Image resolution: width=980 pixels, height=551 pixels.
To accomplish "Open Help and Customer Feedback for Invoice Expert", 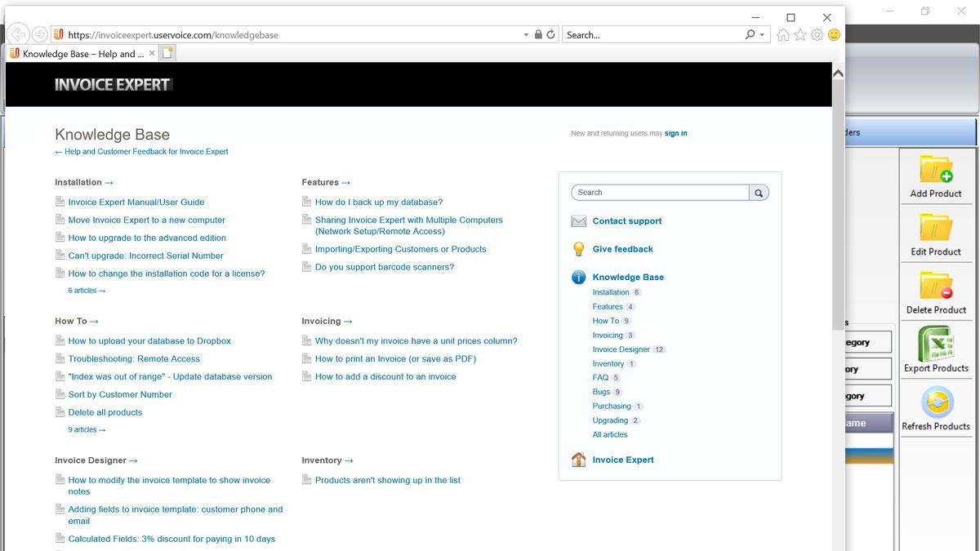I will (x=140, y=151).
